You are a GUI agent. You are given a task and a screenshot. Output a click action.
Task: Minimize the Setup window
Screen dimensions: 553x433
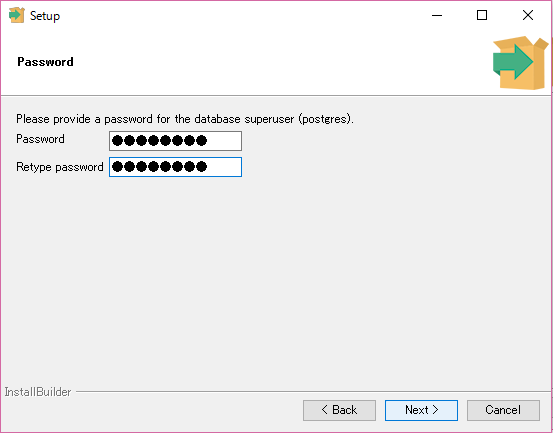click(437, 15)
